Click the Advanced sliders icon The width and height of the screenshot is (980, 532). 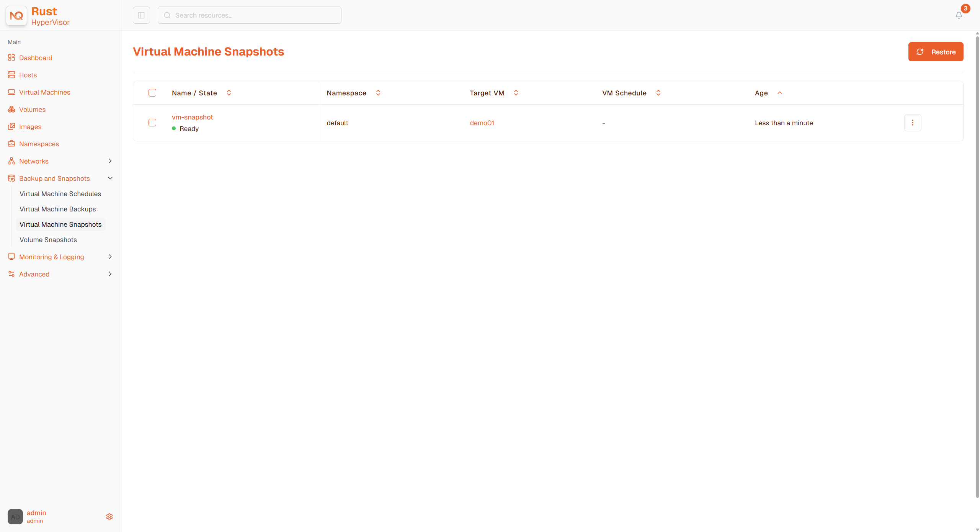[x=11, y=274]
